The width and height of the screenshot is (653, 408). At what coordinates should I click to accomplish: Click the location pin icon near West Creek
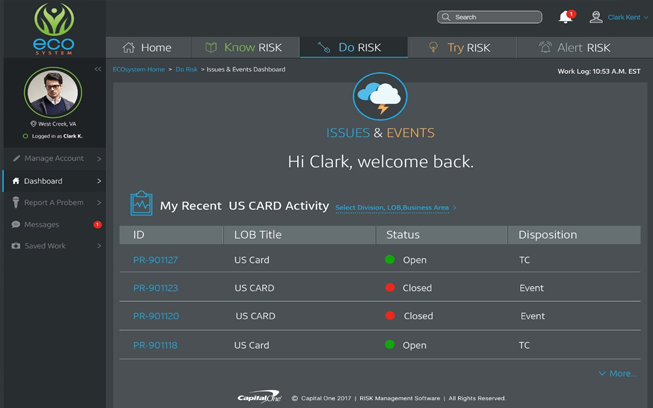tap(33, 124)
